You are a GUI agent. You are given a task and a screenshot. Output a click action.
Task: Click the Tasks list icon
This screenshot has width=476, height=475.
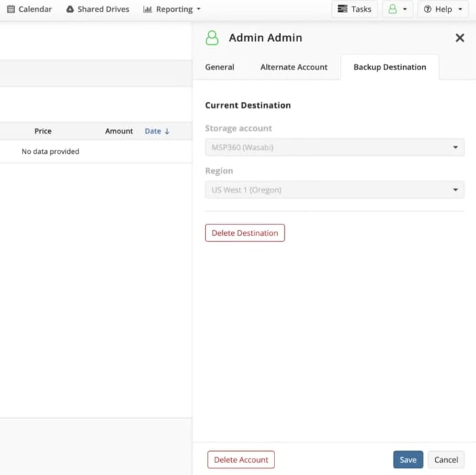(x=343, y=9)
